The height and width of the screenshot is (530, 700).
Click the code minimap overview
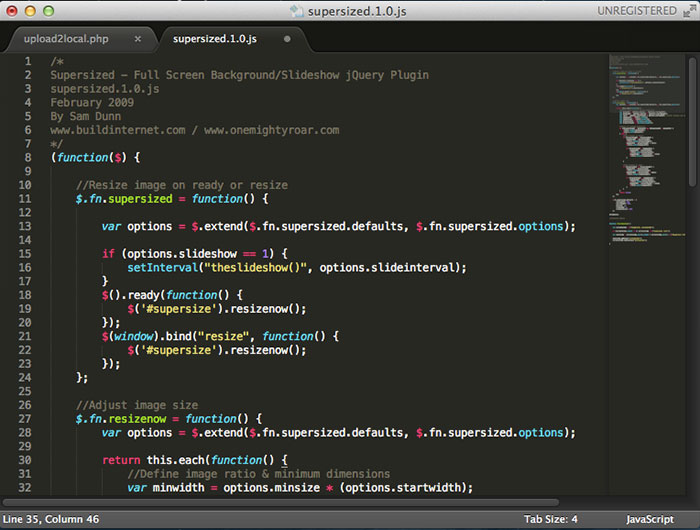(x=647, y=150)
